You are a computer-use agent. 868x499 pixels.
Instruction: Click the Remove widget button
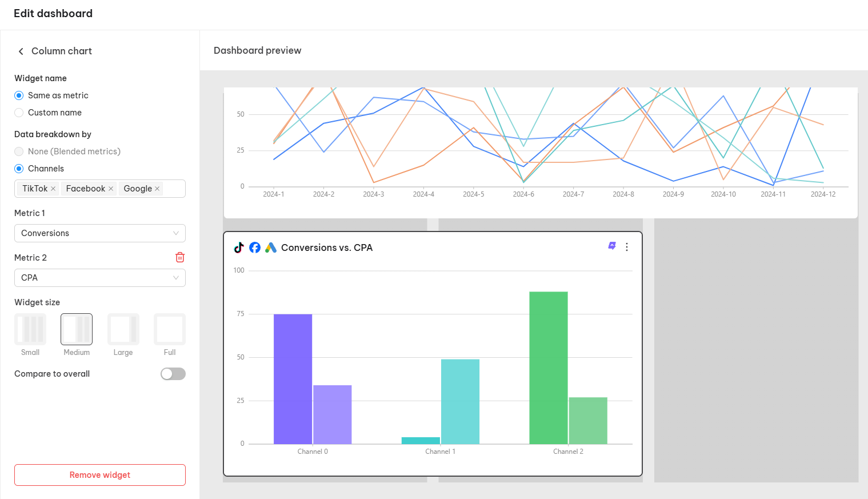(x=100, y=475)
